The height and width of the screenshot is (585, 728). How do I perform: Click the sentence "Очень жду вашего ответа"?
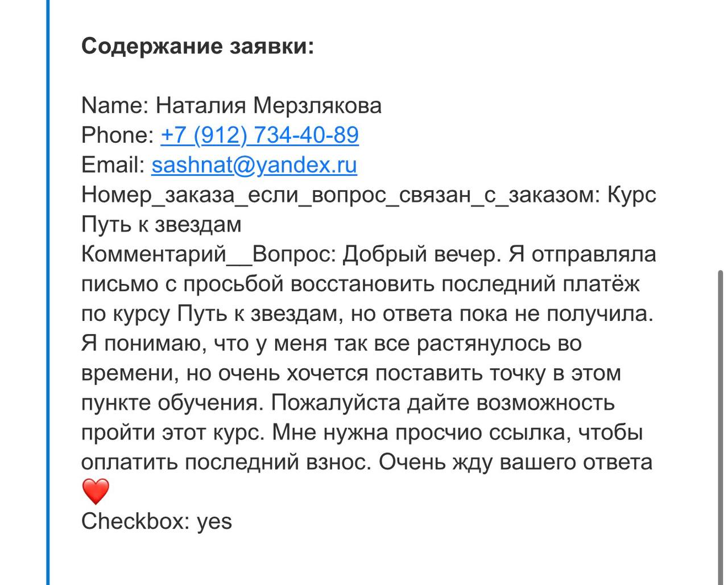point(515,462)
